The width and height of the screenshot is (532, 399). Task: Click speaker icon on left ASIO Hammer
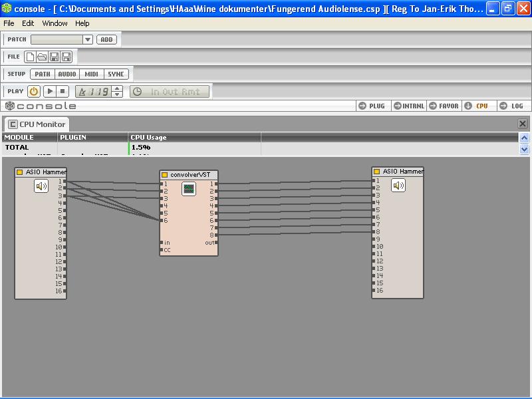[41, 186]
